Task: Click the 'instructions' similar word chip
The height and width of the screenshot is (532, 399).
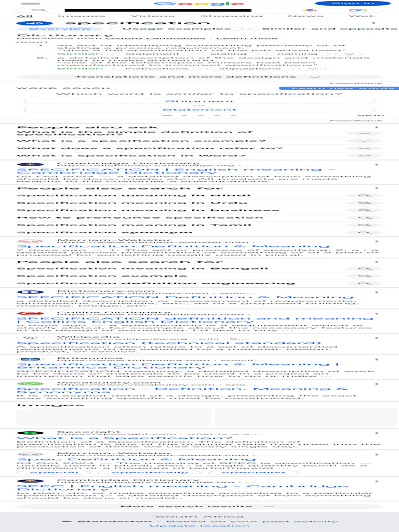Action: coord(157,69)
